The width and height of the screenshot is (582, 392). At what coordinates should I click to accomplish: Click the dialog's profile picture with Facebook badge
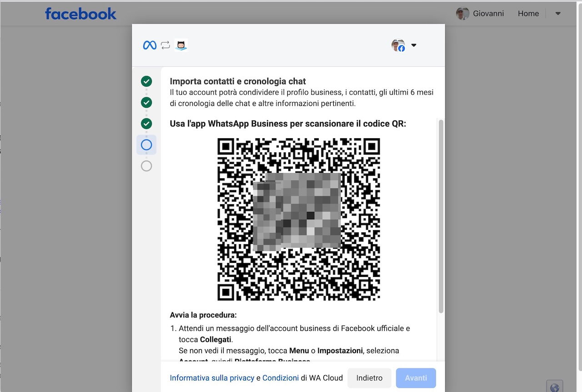(398, 45)
